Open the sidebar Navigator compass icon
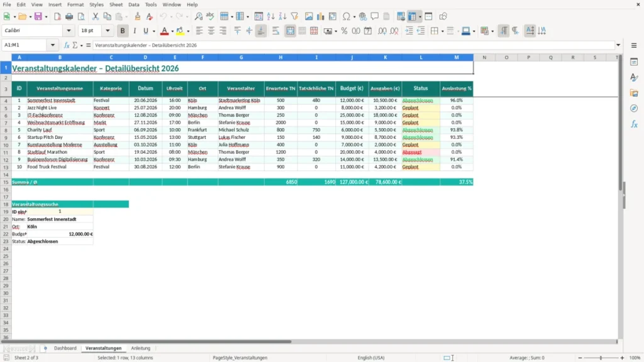This screenshot has width=644, height=362. [634, 109]
